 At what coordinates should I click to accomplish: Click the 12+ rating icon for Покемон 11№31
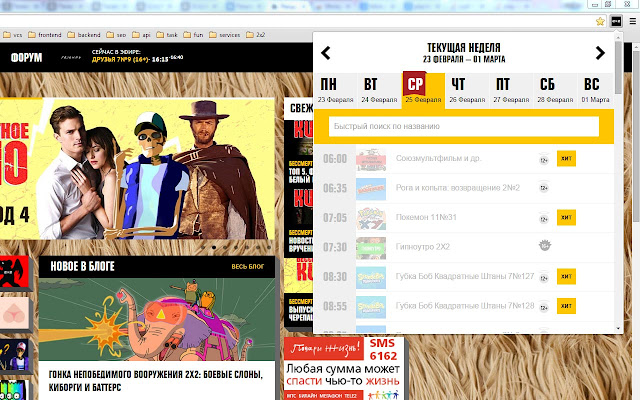pyautogui.click(x=544, y=218)
